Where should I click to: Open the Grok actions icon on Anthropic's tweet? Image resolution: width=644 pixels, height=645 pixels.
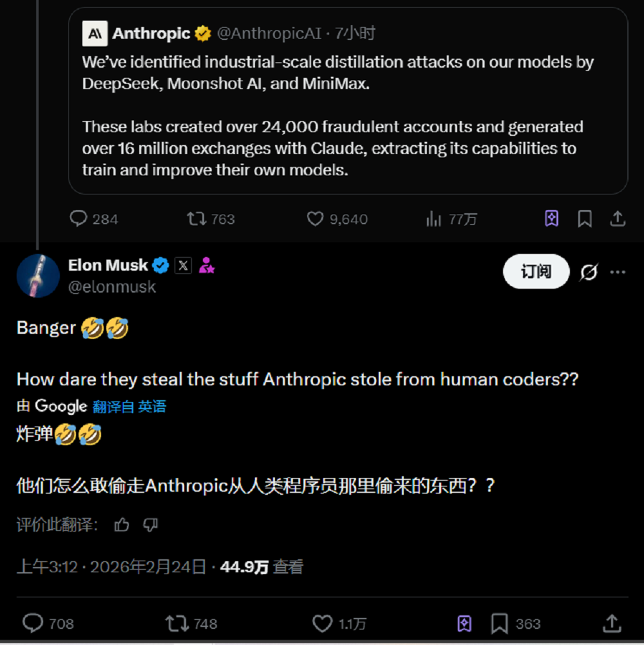(x=551, y=219)
